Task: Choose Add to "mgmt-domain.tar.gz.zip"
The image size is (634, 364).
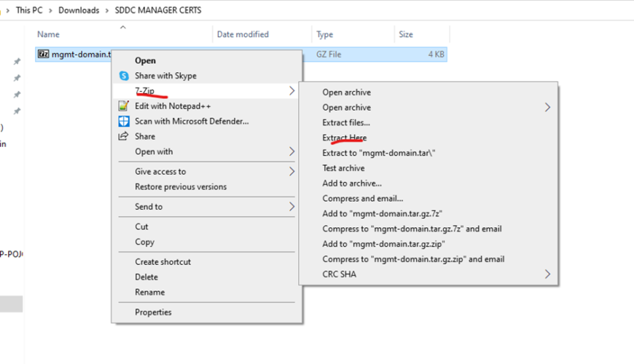Action: [383, 244]
